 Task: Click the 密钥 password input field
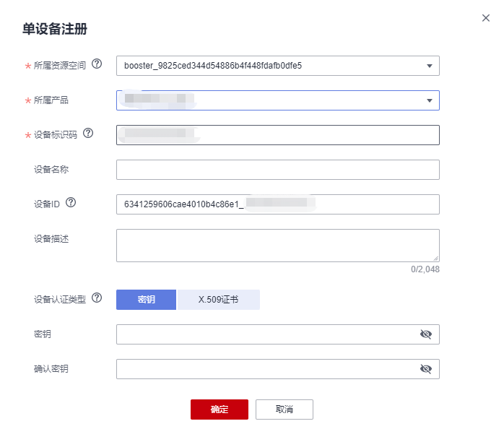point(278,334)
